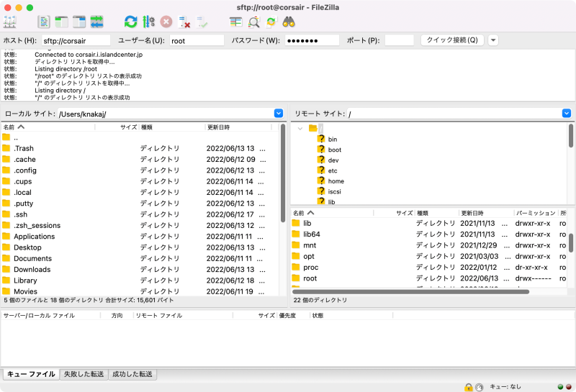Toggle the transfer queue display icon
The height and width of the screenshot is (392, 576).
[97, 22]
